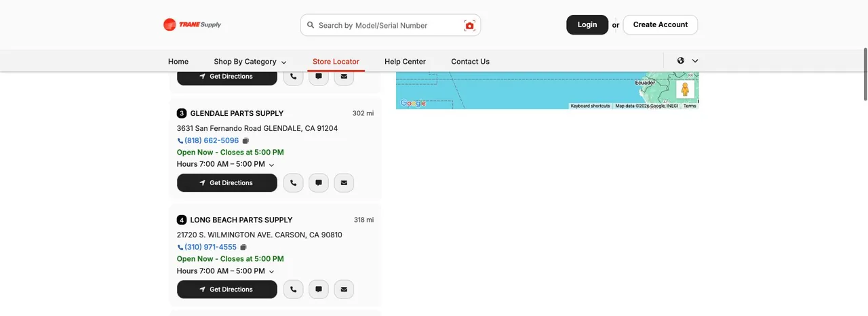Call Long Beach Parts Supply via phone button

(293, 290)
